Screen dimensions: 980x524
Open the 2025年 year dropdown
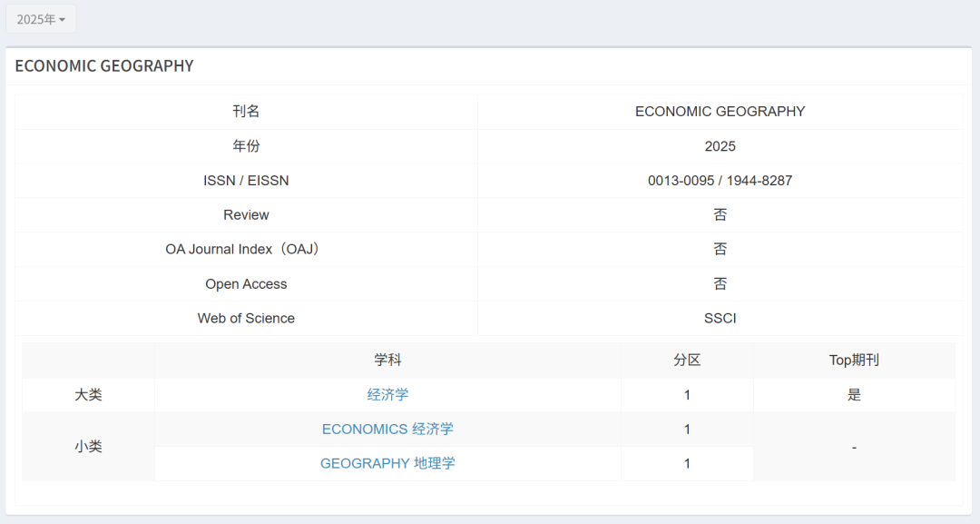click(41, 19)
